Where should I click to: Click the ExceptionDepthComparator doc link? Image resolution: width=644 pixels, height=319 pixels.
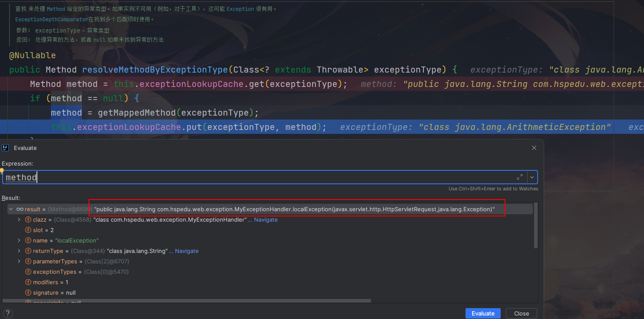pos(51,19)
